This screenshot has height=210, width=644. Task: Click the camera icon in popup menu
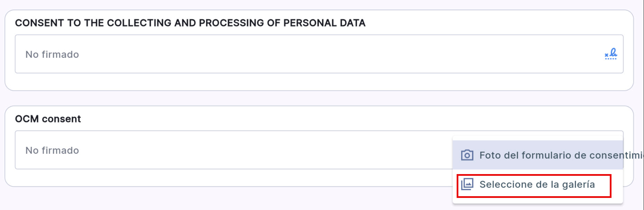click(467, 155)
